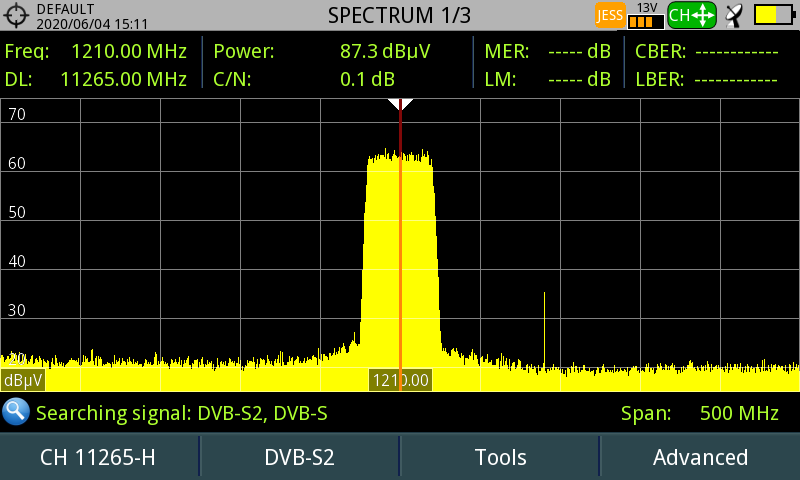The height and width of the screenshot is (480, 800).
Task: Tap the dBµV units label on spectrum
Action: 23,380
